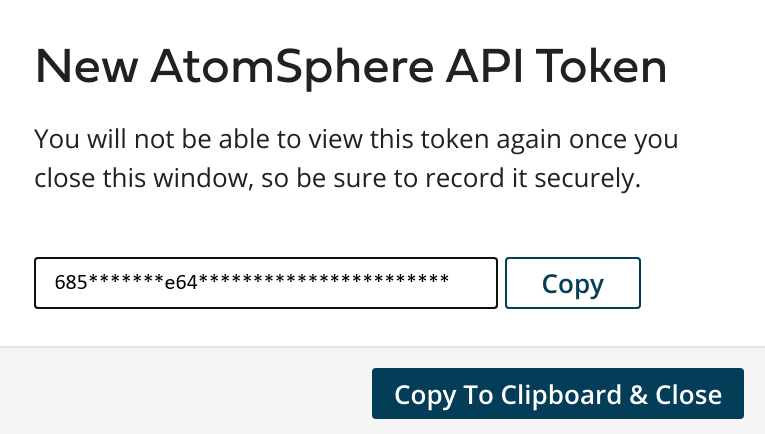Click the word New in dialog title
Image resolution: width=765 pixels, height=434 pixels.
tap(86, 67)
